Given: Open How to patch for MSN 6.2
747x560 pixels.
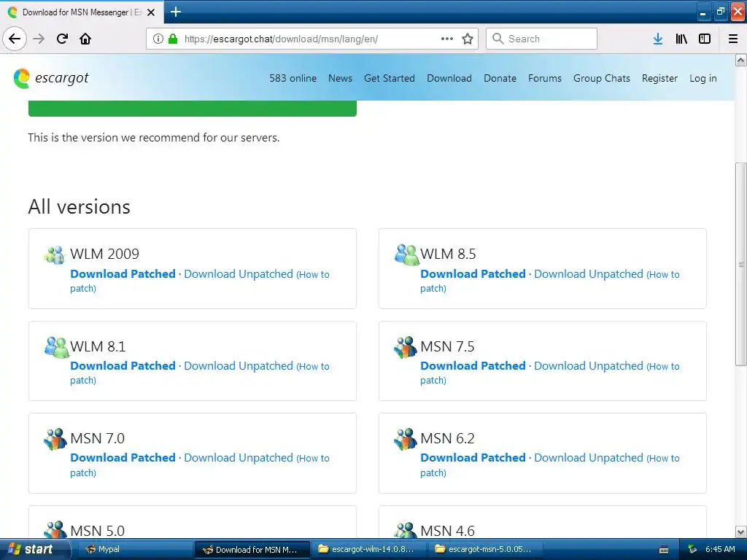Looking at the screenshot, I should 550,465.
